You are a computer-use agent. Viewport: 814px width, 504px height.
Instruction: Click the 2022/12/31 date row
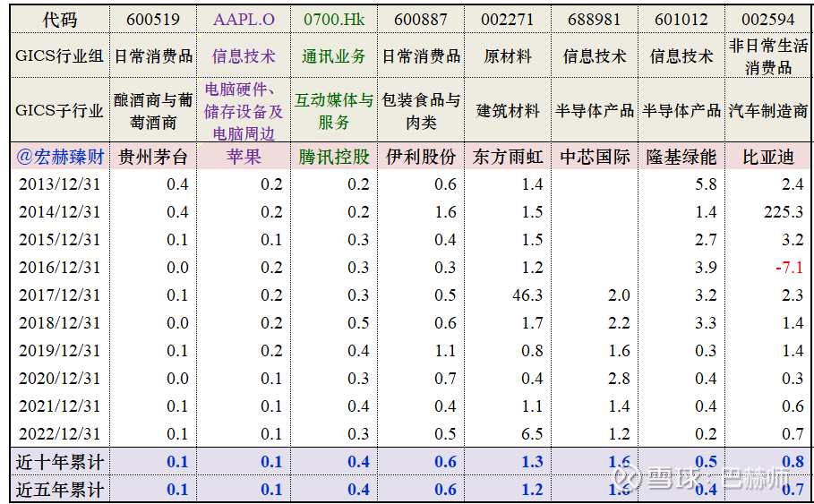[x=60, y=434]
